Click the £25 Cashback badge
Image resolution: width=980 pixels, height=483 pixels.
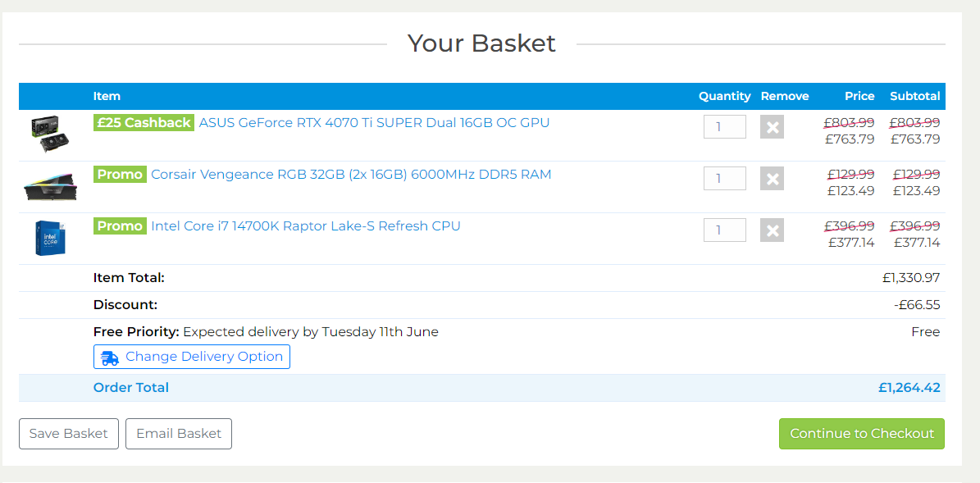coord(144,123)
